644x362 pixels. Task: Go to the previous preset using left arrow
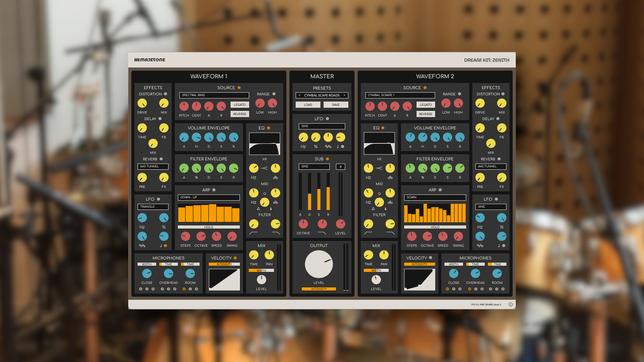point(299,95)
